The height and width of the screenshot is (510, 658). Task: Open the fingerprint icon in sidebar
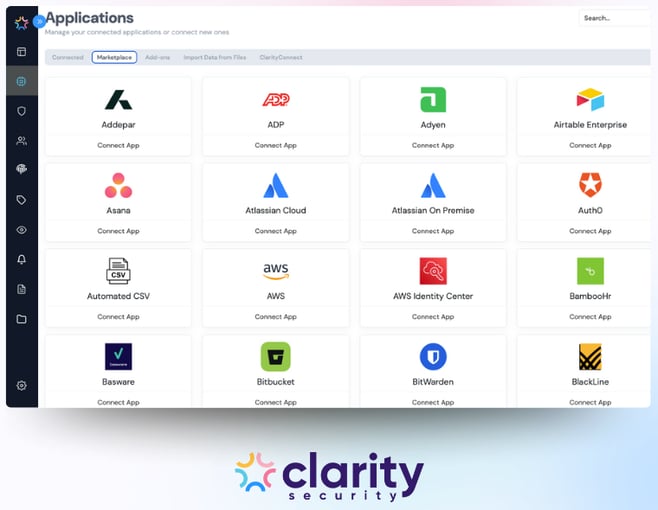click(x=21, y=169)
